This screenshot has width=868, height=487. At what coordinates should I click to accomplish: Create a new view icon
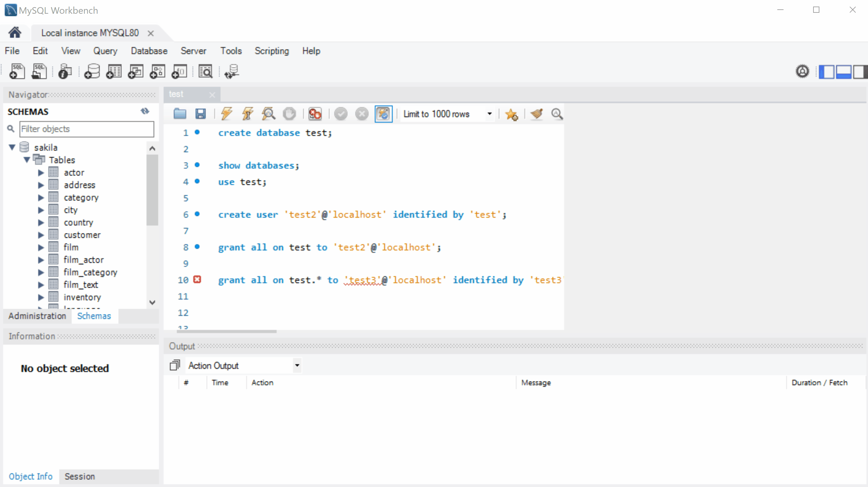tap(136, 71)
